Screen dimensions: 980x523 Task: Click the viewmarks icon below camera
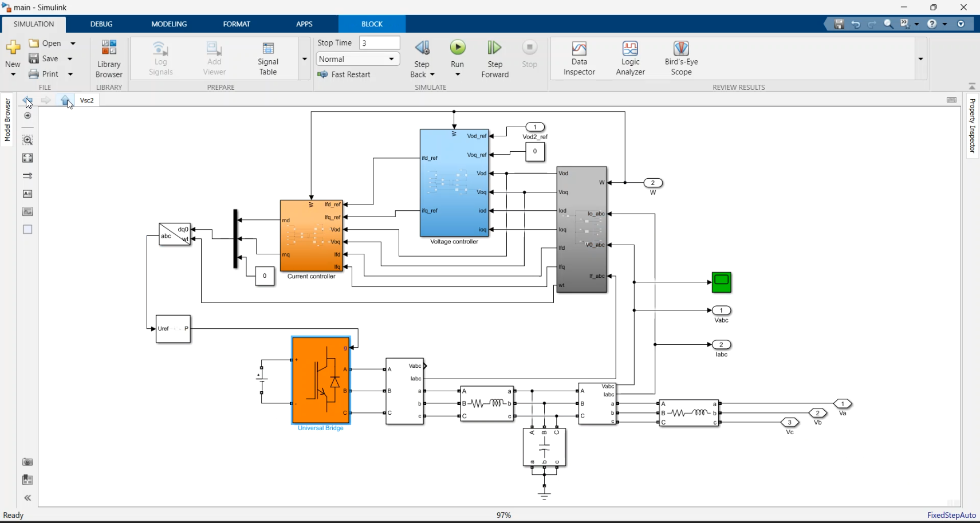click(x=27, y=479)
